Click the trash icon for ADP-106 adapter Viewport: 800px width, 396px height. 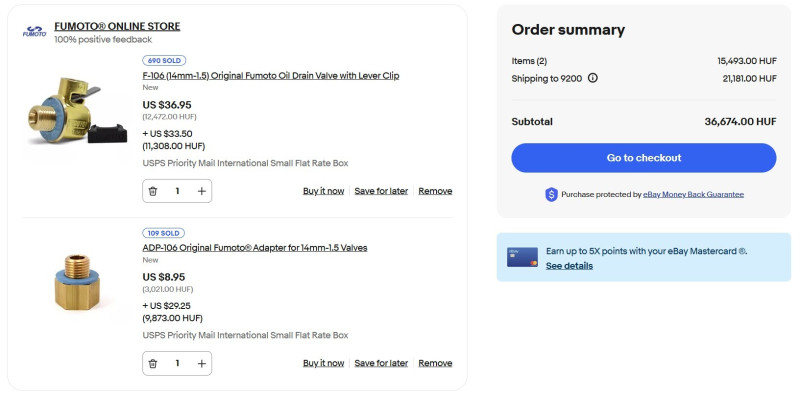[x=153, y=363]
